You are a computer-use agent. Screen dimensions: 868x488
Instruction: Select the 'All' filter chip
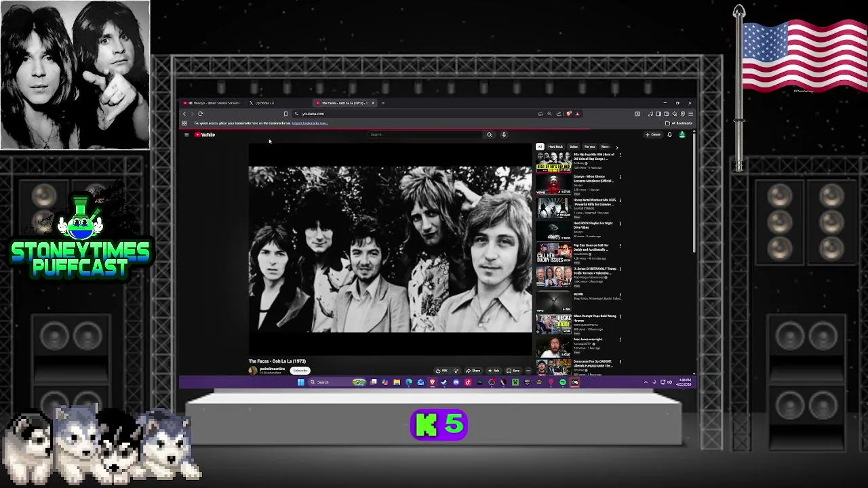point(540,146)
